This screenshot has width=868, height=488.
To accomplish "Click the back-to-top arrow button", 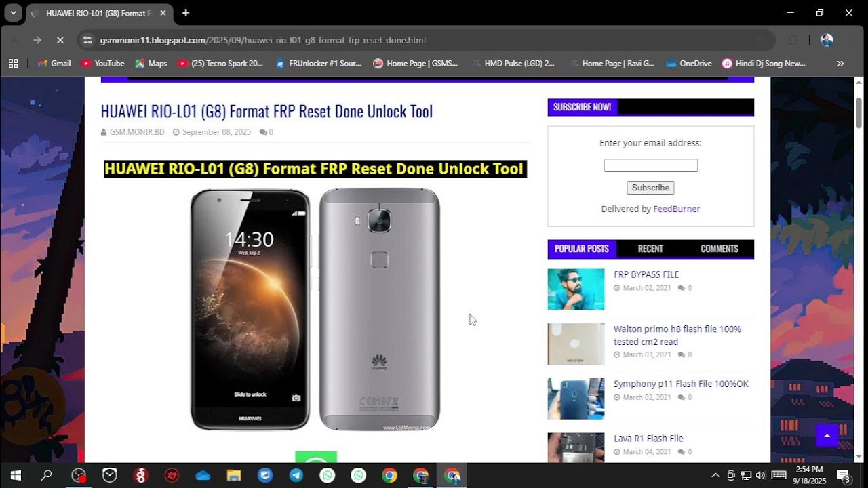I will 827,435.
